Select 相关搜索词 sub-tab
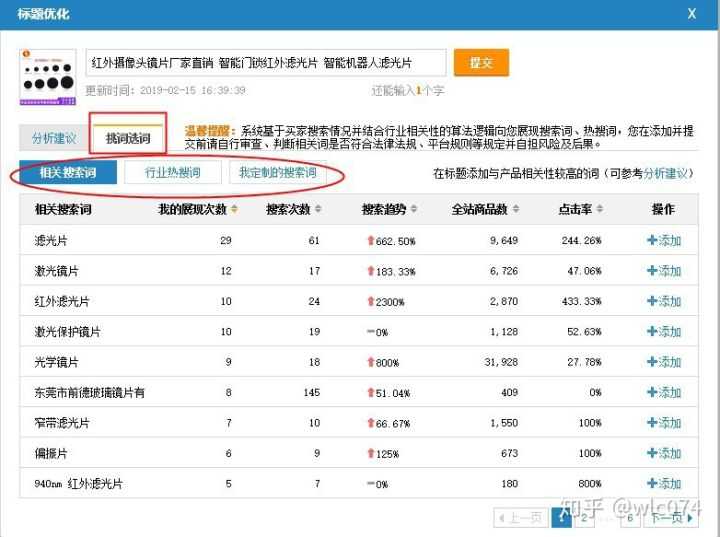This screenshot has width=720, height=537. (68, 173)
